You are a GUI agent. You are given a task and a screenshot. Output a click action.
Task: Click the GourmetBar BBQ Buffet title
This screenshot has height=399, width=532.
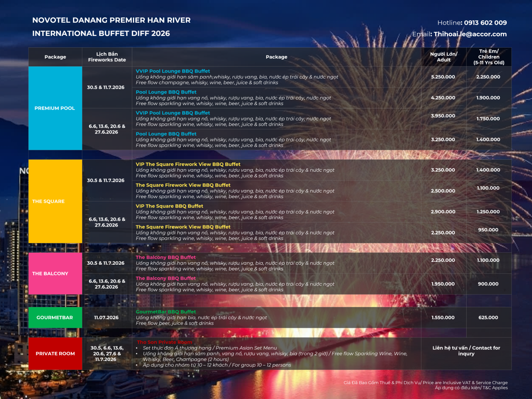coord(166,312)
